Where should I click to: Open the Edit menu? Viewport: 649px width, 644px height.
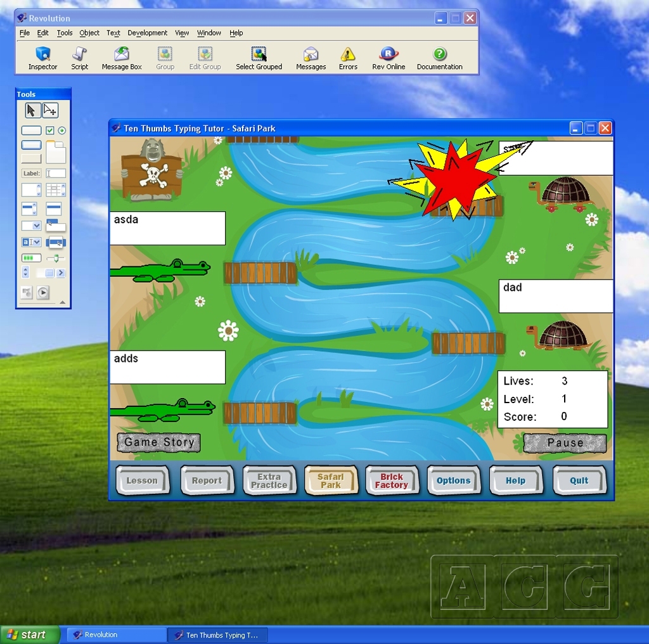tap(42, 33)
